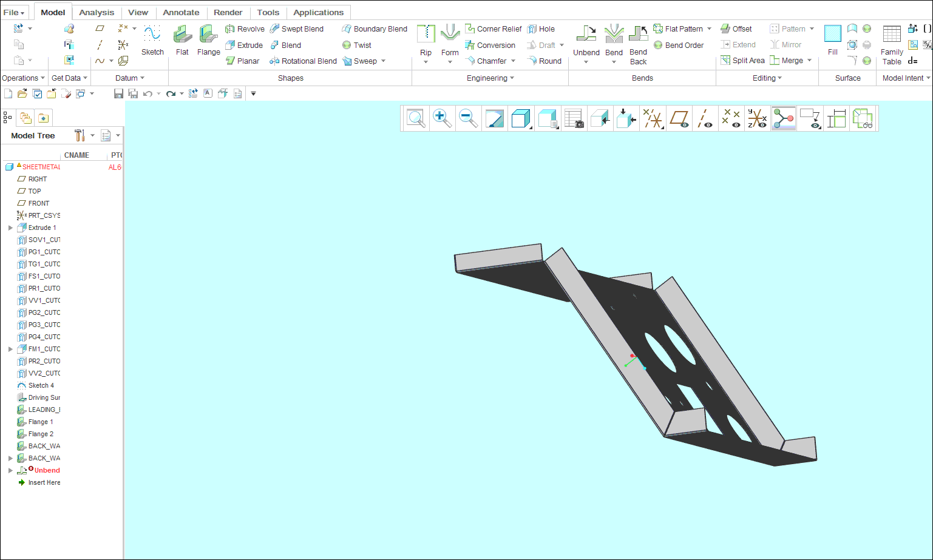Switch to the Tools tab
This screenshot has height=560, width=933.
pyautogui.click(x=268, y=12)
